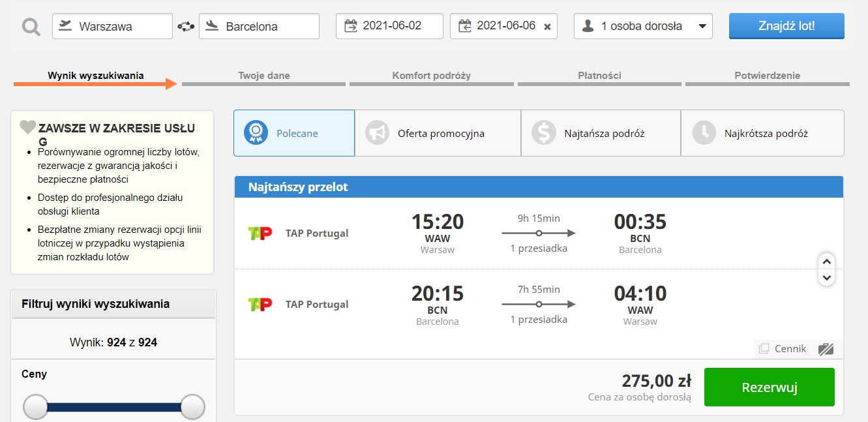
Task: Open the Cennik fare rules link
Action: 783,349
